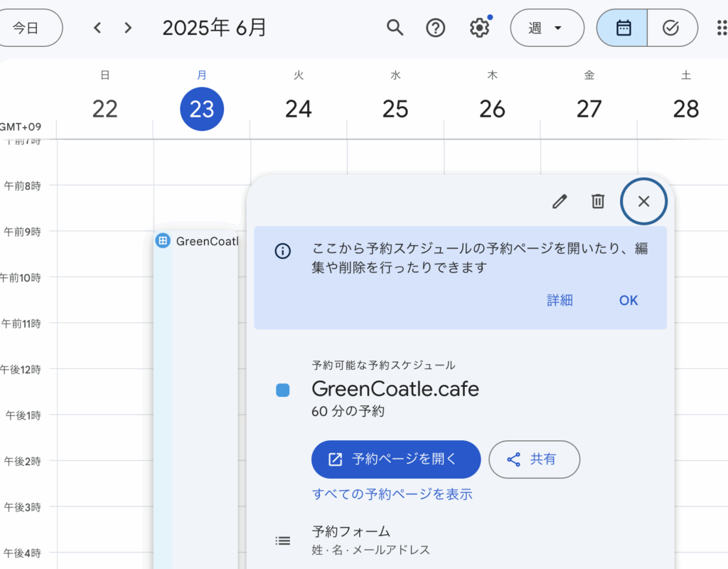This screenshot has height=569, width=728.
Task: Click the 午前9時 time label
Action: click(x=22, y=232)
